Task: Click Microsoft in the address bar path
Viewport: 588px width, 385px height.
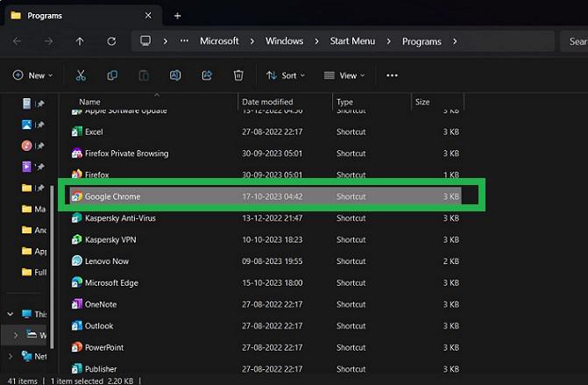Action: (x=219, y=41)
